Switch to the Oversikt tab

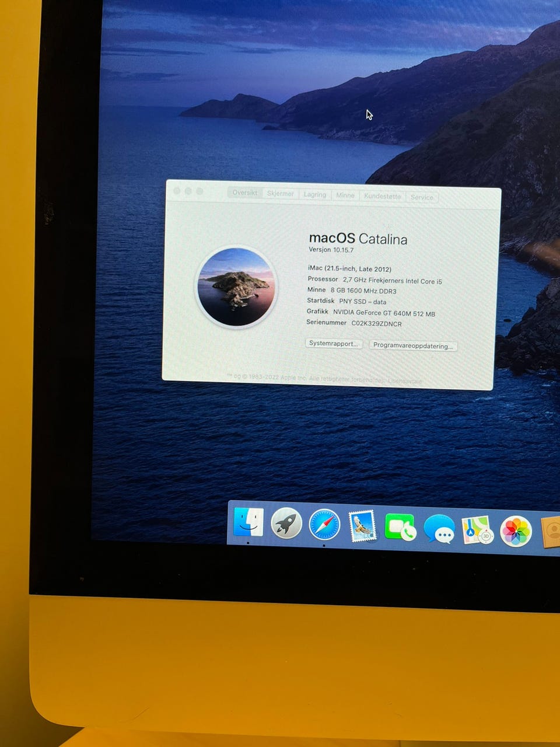pyautogui.click(x=245, y=193)
